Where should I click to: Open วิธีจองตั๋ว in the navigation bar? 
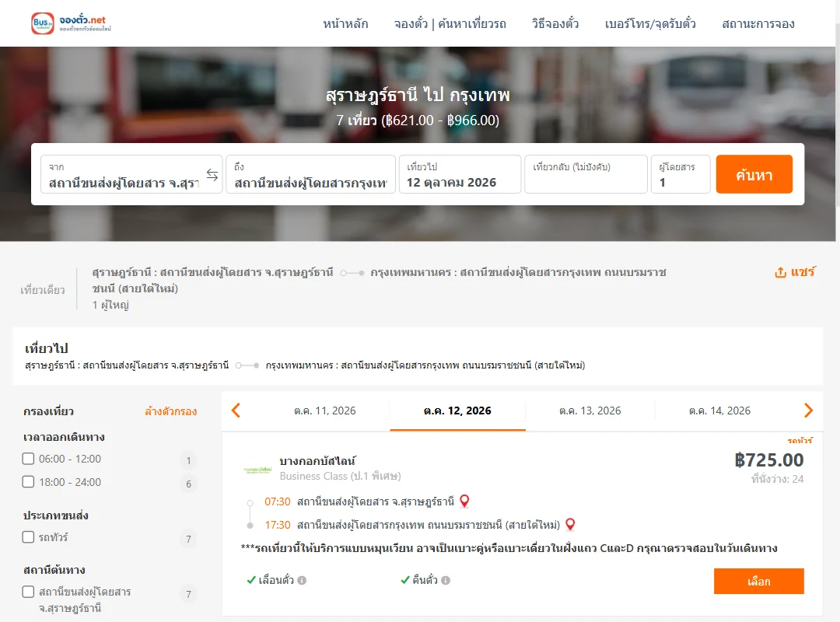(x=555, y=23)
